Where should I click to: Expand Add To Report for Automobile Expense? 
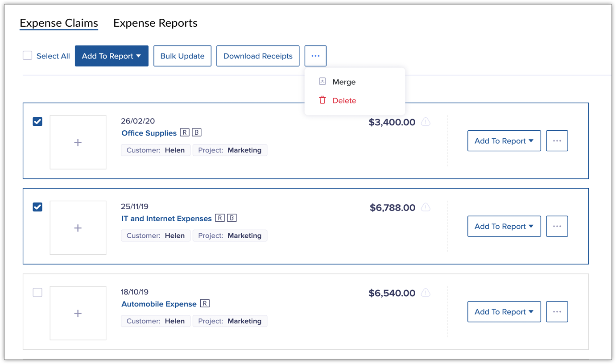coord(504,312)
